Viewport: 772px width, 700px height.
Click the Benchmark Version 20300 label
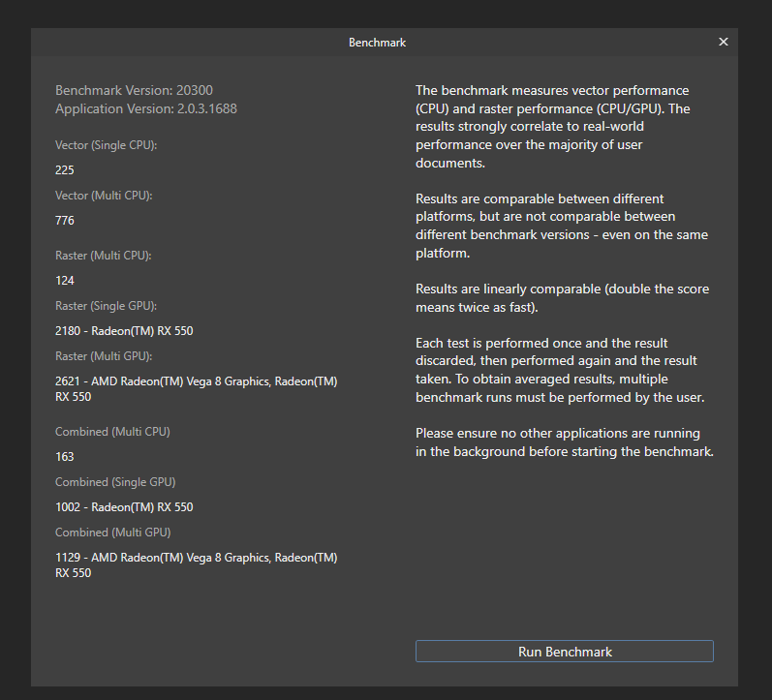pyautogui.click(x=134, y=91)
